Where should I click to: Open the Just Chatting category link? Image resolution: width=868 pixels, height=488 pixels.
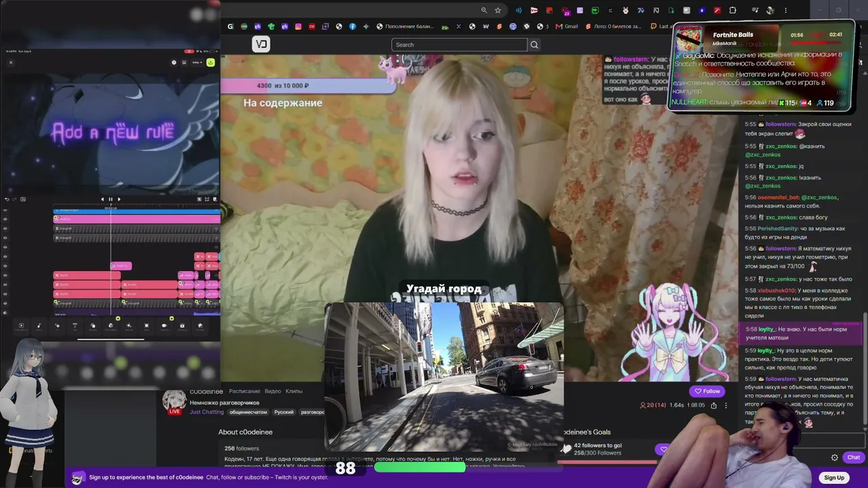click(206, 412)
